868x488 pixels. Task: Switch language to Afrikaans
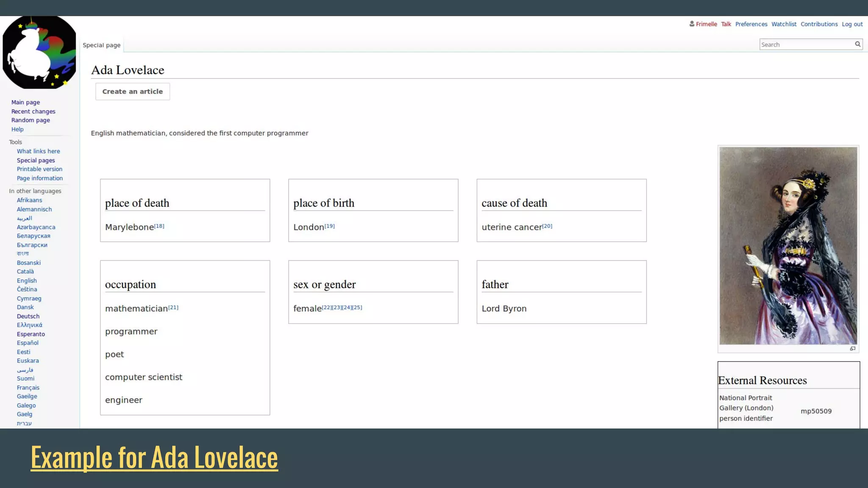coord(29,200)
